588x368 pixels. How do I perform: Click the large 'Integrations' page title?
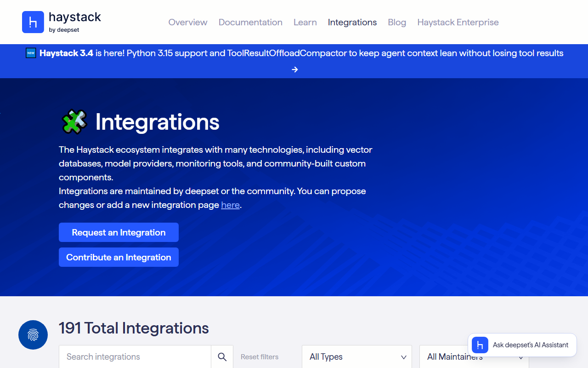click(x=157, y=122)
